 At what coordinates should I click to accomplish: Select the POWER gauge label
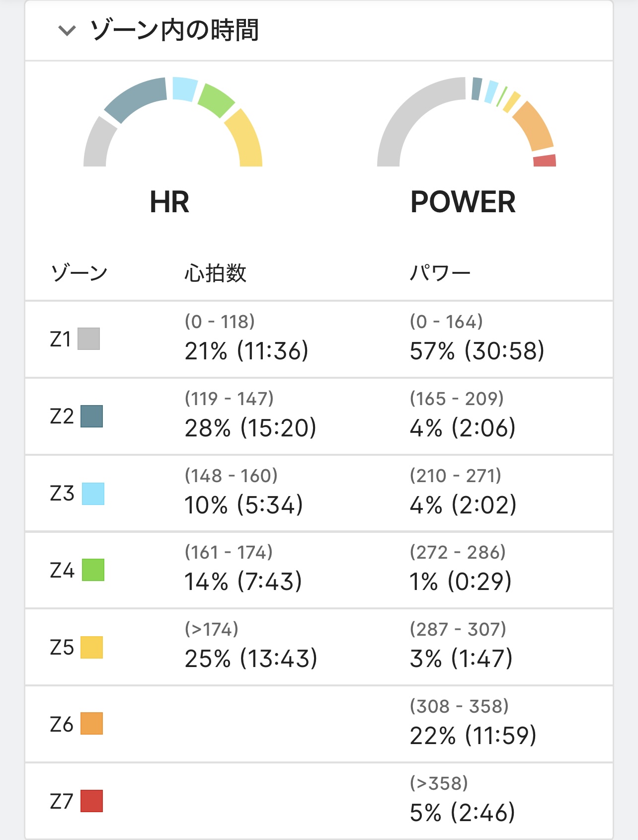click(x=463, y=202)
